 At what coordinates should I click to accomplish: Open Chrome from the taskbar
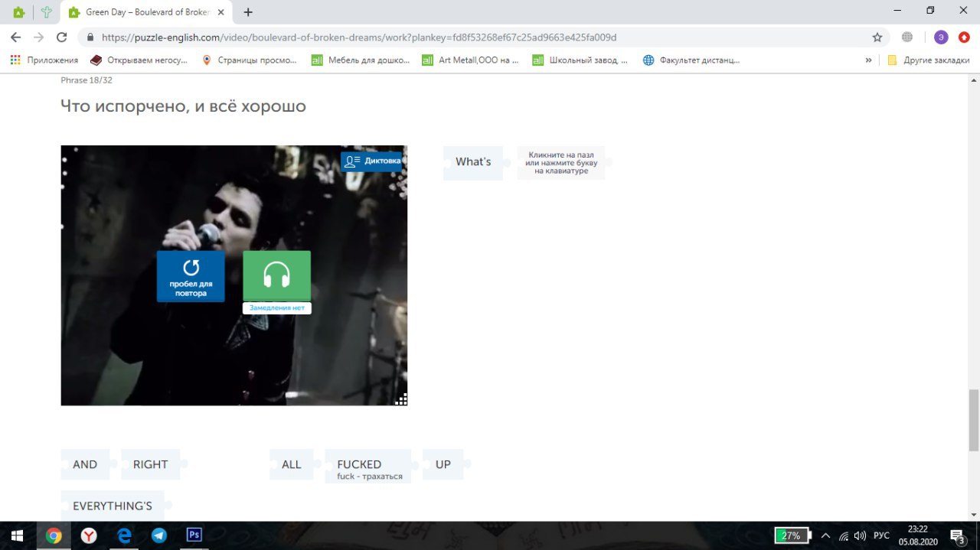click(x=54, y=535)
